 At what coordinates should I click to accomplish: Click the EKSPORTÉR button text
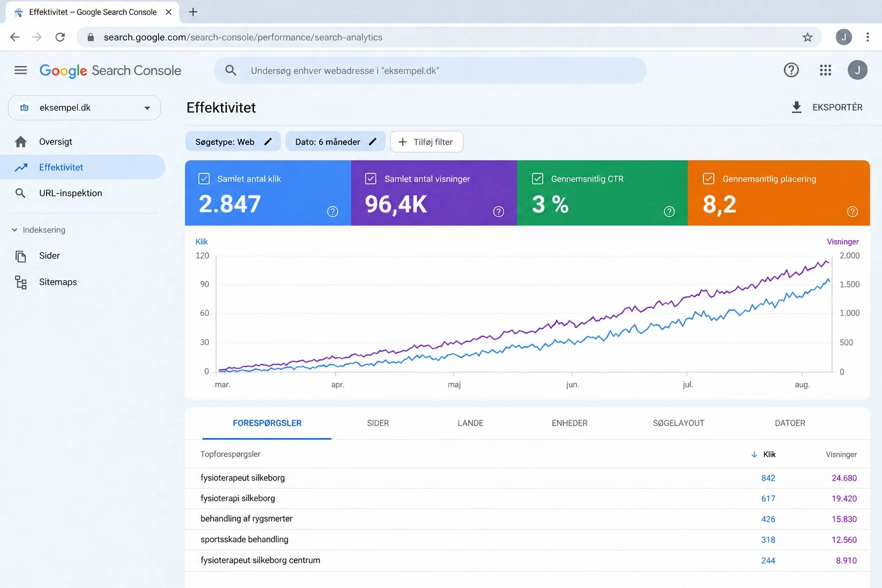[x=837, y=107]
